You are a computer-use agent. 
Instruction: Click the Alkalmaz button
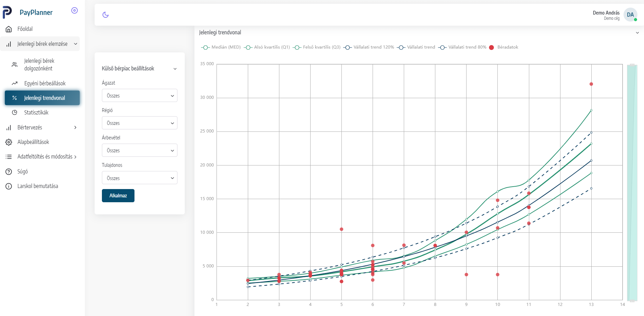tap(118, 196)
